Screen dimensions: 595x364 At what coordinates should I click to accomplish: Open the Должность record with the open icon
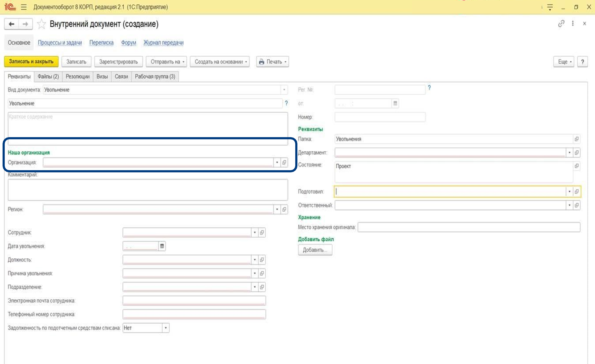tap(262, 260)
